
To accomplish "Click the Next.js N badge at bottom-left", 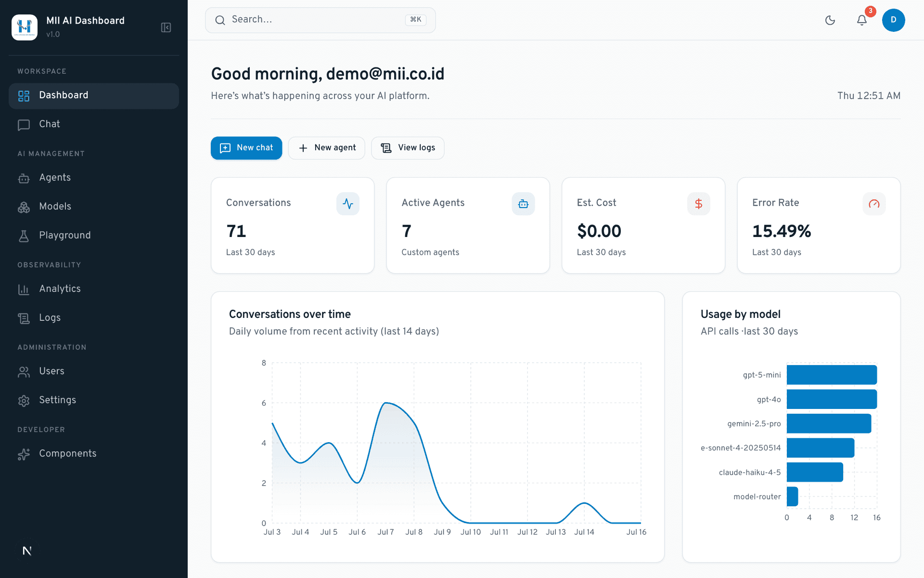I will pos(27,551).
